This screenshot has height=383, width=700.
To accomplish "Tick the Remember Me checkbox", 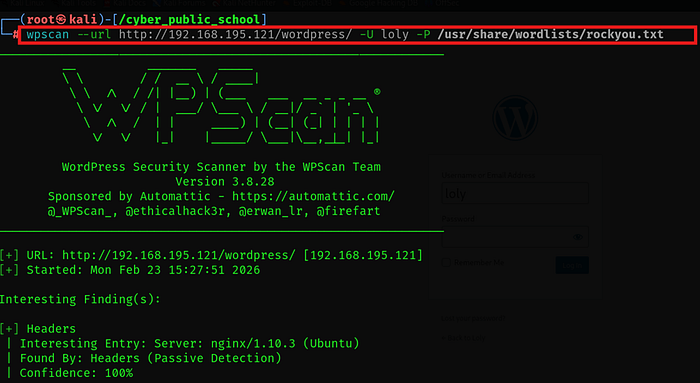I will [446, 262].
